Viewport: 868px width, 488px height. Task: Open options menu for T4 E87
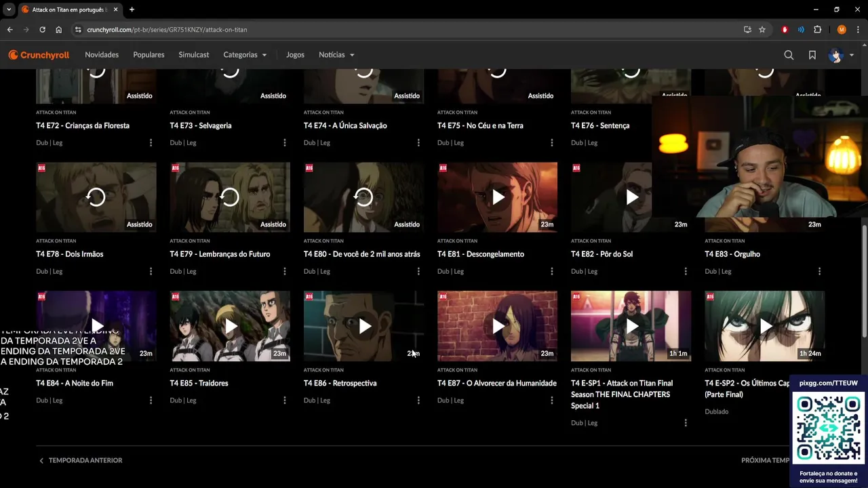[551, 401]
